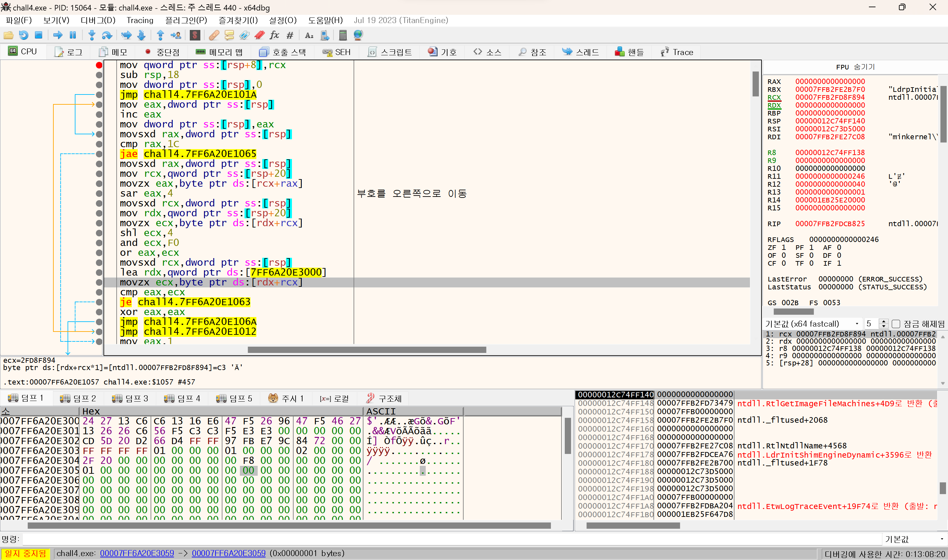Open the Scylla plugin icon
This screenshot has width=948, height=560.
[x=195, y=35]
